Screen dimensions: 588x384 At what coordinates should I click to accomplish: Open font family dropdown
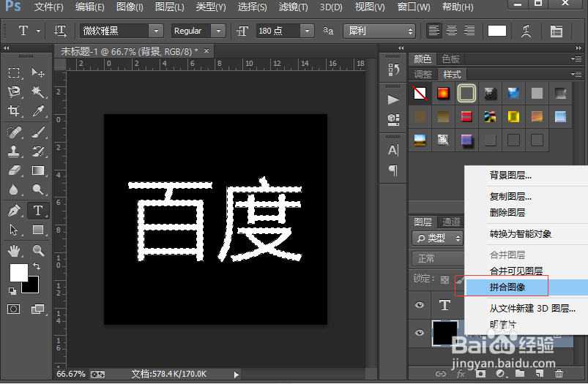[156, 31]
